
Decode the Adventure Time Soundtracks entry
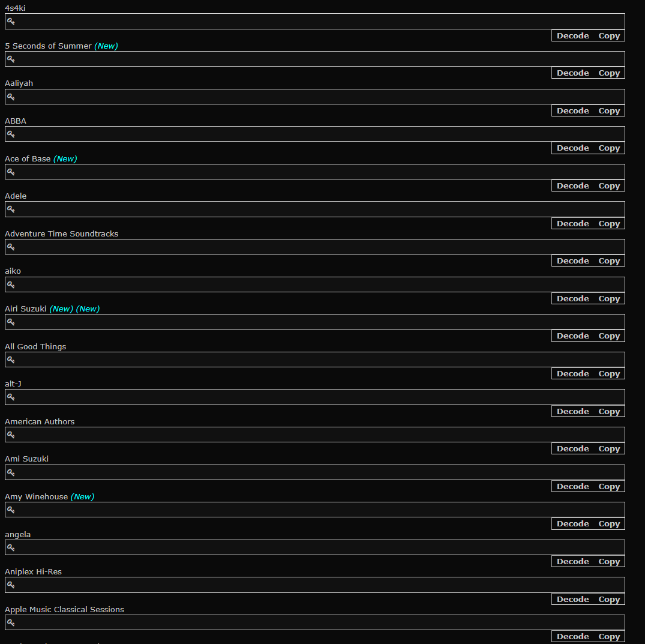(x=572, y=261)
